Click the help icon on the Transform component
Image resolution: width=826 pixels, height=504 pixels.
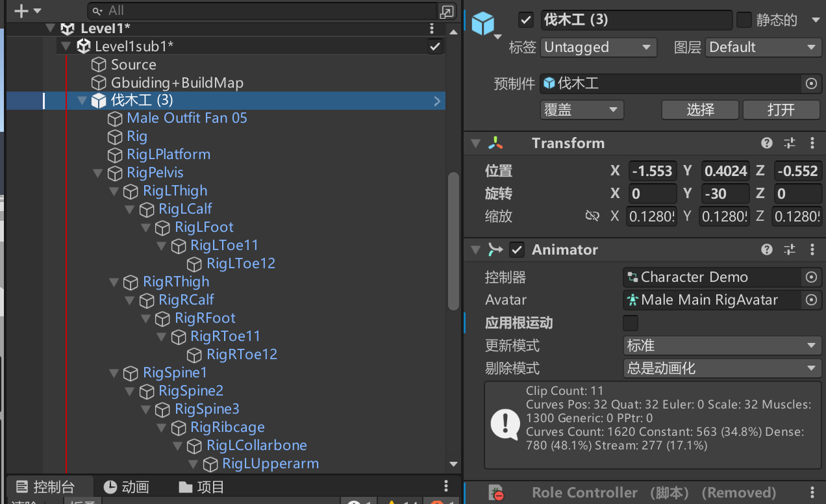767,143
